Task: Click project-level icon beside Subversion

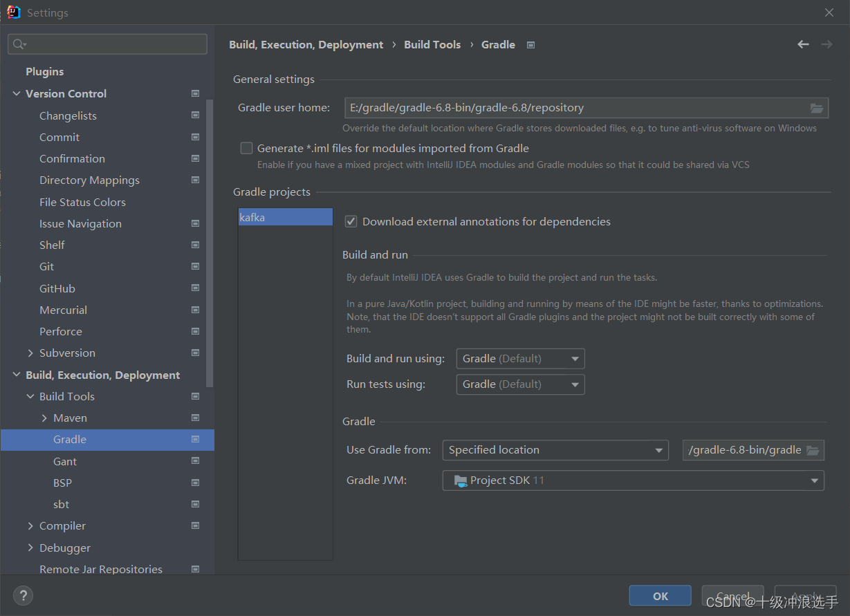Action: coord(196,353)
